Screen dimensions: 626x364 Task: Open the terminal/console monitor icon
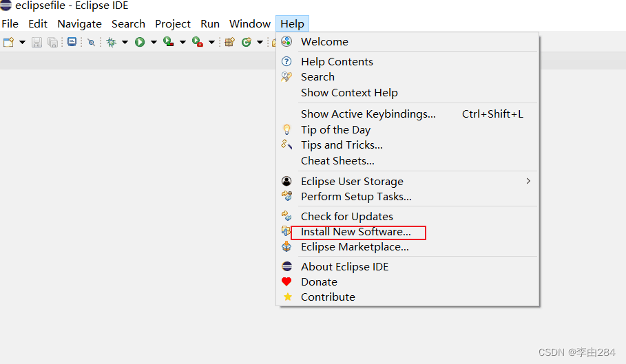[x=72, y=42]
